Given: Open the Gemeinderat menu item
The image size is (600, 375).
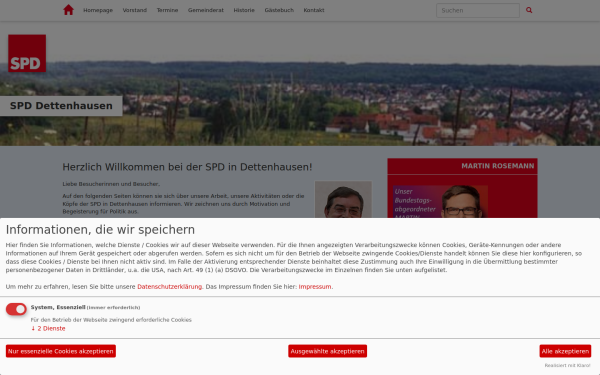Looking at the screenshot, I should tap(205, 10).
